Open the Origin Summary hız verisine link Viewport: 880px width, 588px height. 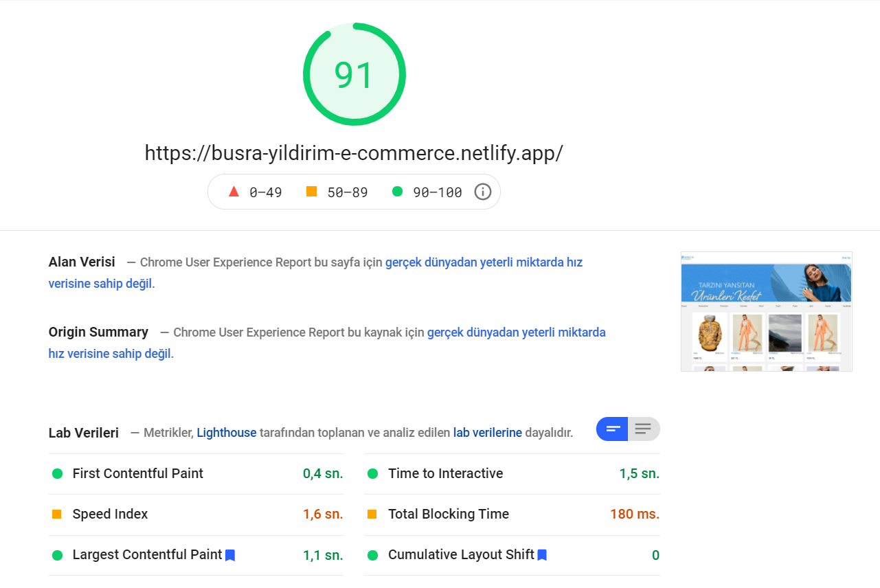pyautogui.click(x=515, y=332)
